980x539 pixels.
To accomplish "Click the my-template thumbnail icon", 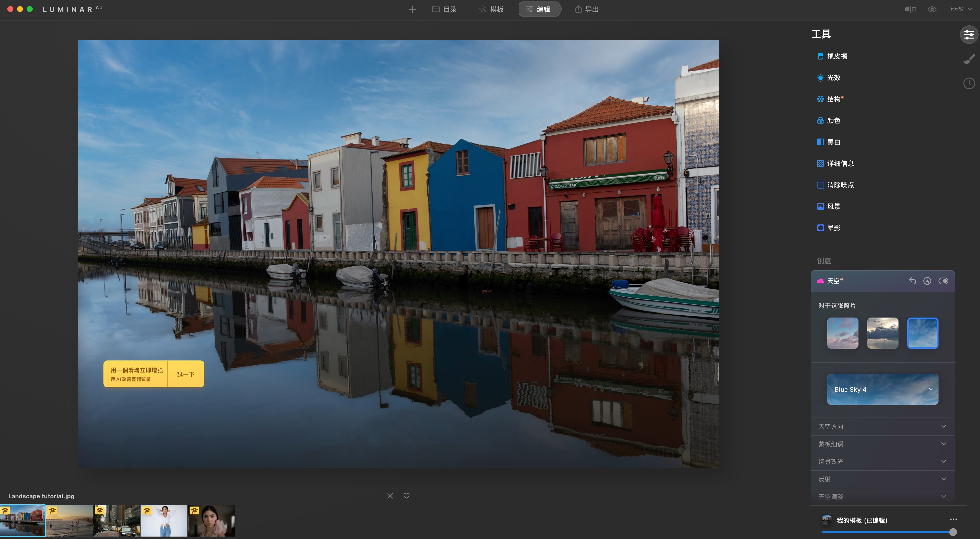I will [827, 520].
